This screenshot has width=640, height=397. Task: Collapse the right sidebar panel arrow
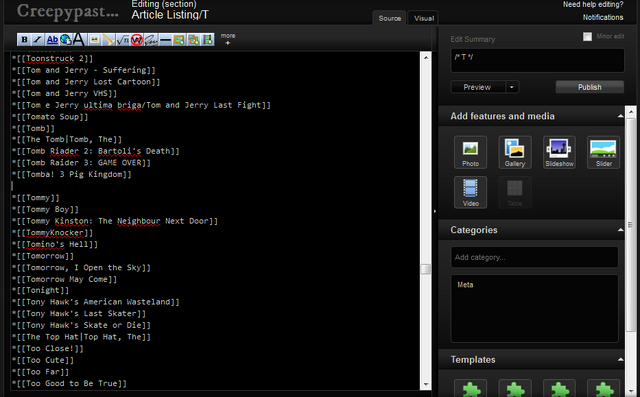click(435, 211)
